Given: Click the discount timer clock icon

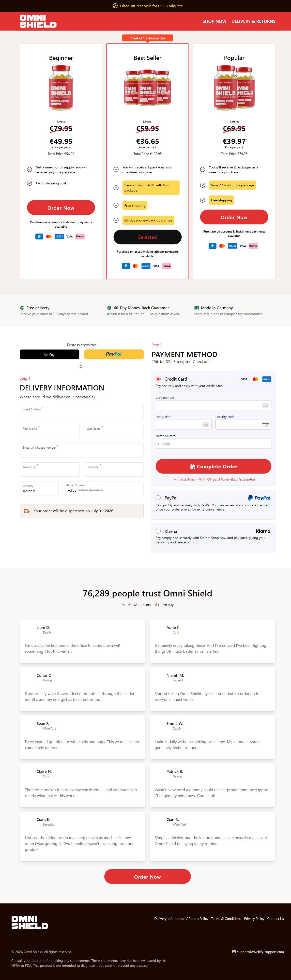Looking at the screenshot, I should click(115, 6).
